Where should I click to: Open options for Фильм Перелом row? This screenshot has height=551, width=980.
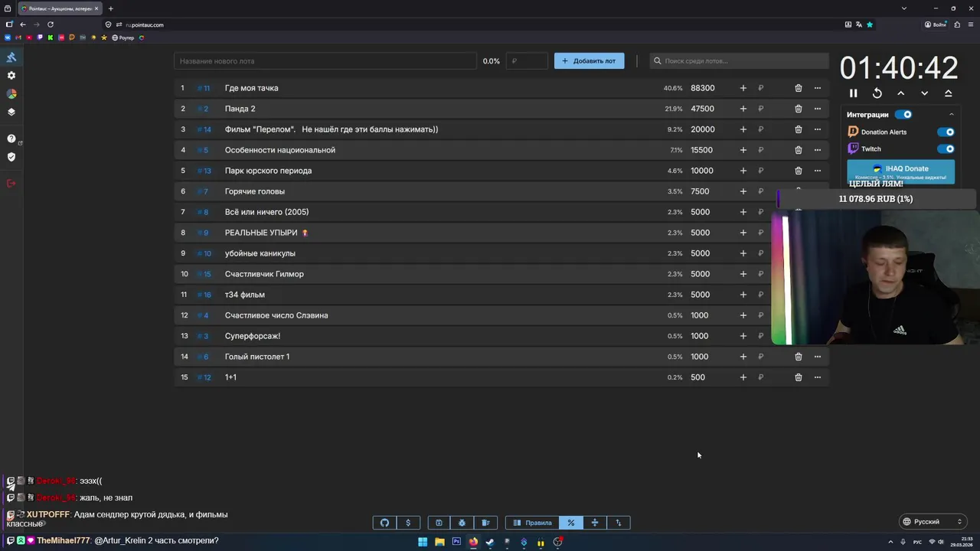[x=818, y=129]
